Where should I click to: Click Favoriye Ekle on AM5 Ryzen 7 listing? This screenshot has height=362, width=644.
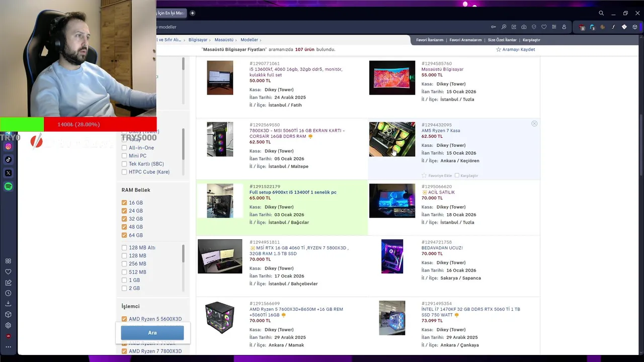(x=437, y=175)
